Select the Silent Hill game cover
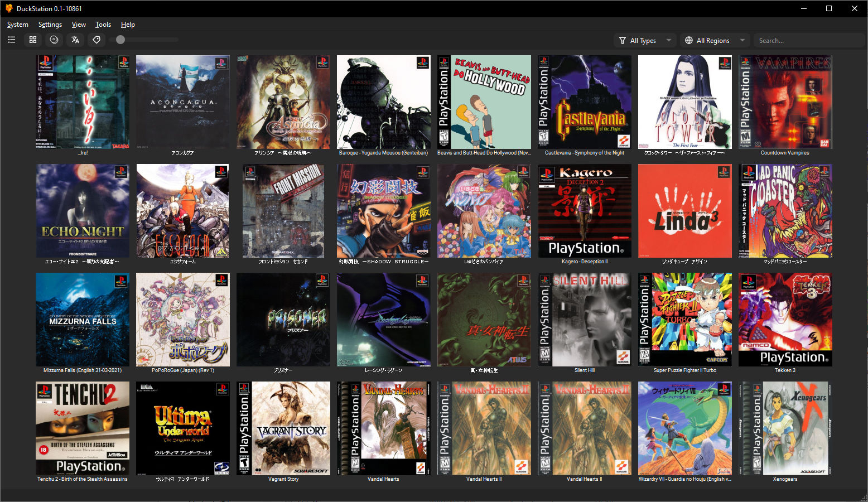The image size is (868, 502). point(584,320)
